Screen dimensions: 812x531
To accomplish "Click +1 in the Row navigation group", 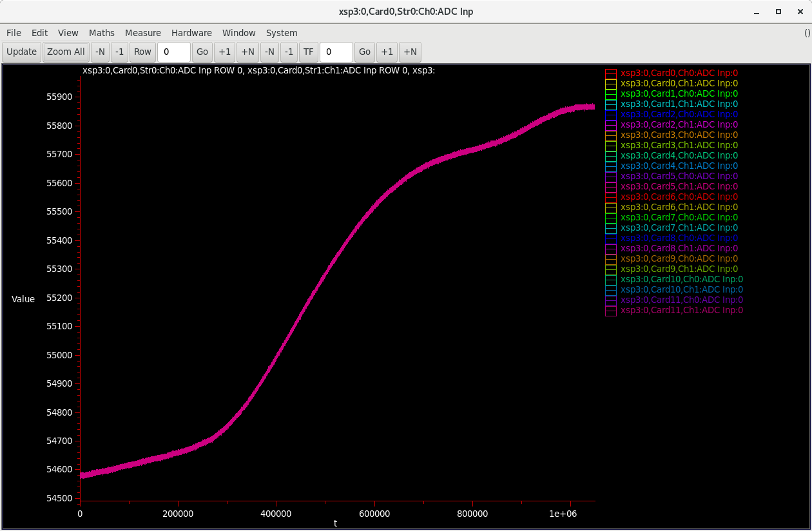I will click(225, 52).
